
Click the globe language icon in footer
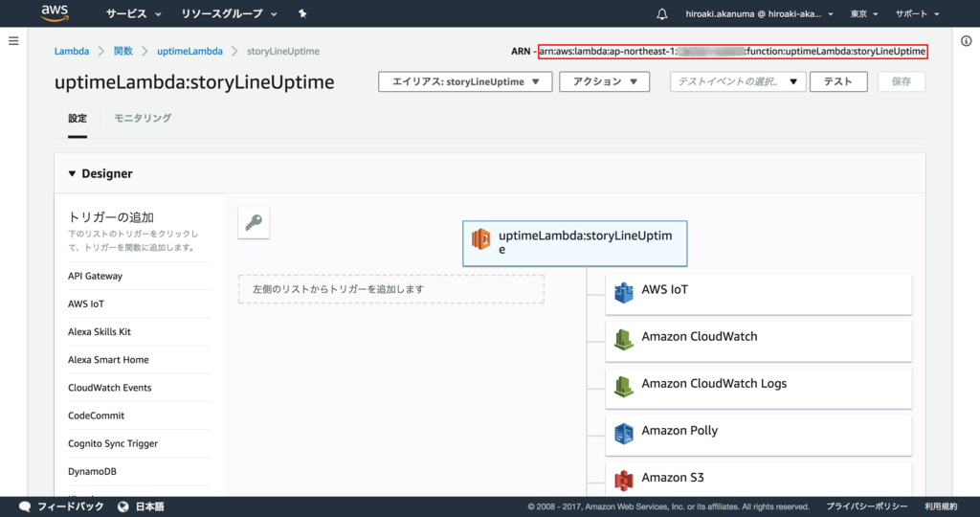(x=123, y=506)
